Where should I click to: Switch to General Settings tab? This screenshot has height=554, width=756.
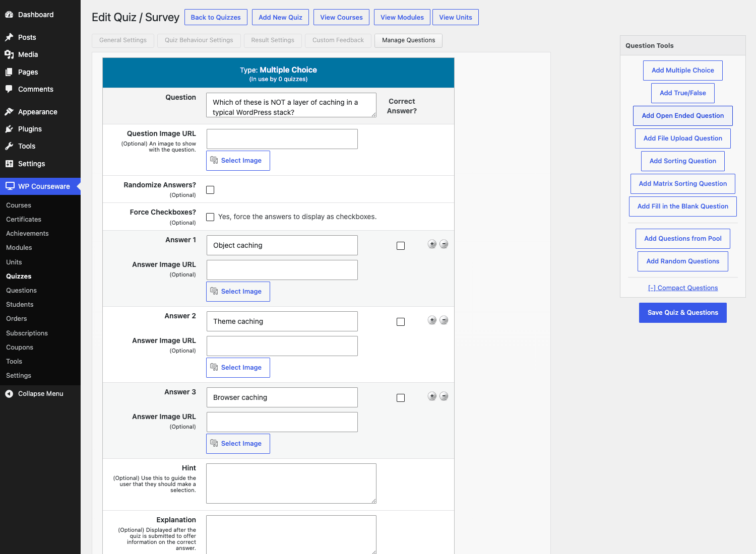click(123, 40)
